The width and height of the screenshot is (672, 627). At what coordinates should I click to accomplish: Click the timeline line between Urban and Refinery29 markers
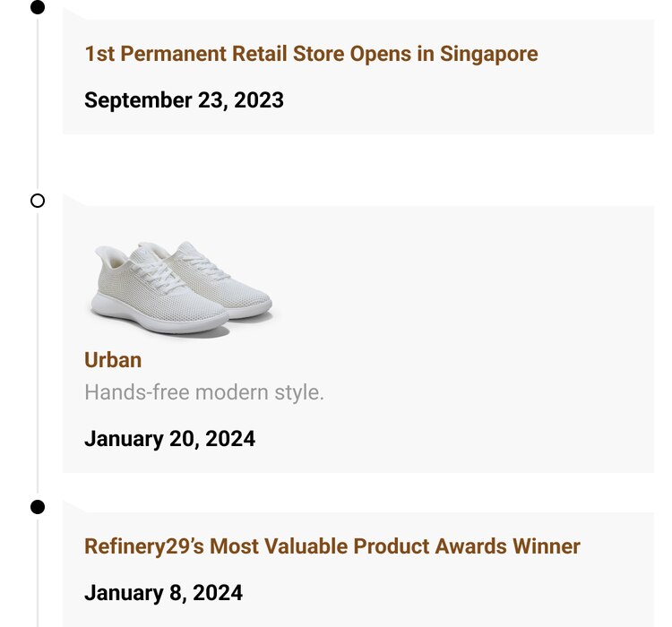(x=38, y=358)
